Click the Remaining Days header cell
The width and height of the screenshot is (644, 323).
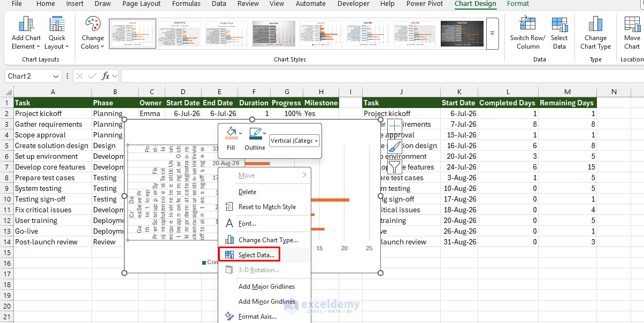pos(566,103)
